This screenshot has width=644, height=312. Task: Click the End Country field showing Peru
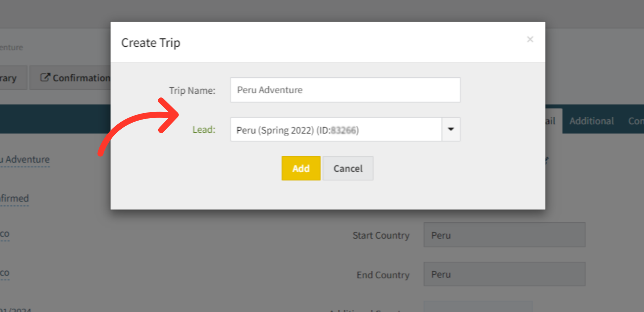pos(504,274)
